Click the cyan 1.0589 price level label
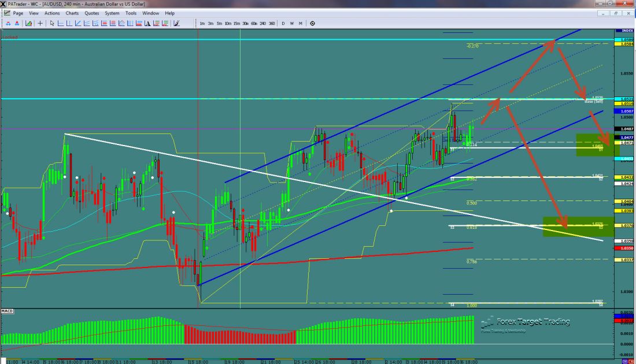Screen dimensions: 636x364 click(626, 39)
